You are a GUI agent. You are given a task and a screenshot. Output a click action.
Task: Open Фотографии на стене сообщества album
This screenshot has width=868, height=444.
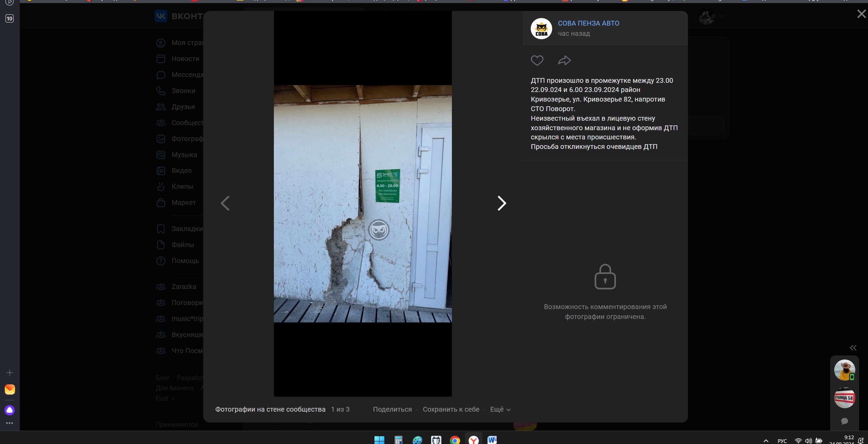270,409
